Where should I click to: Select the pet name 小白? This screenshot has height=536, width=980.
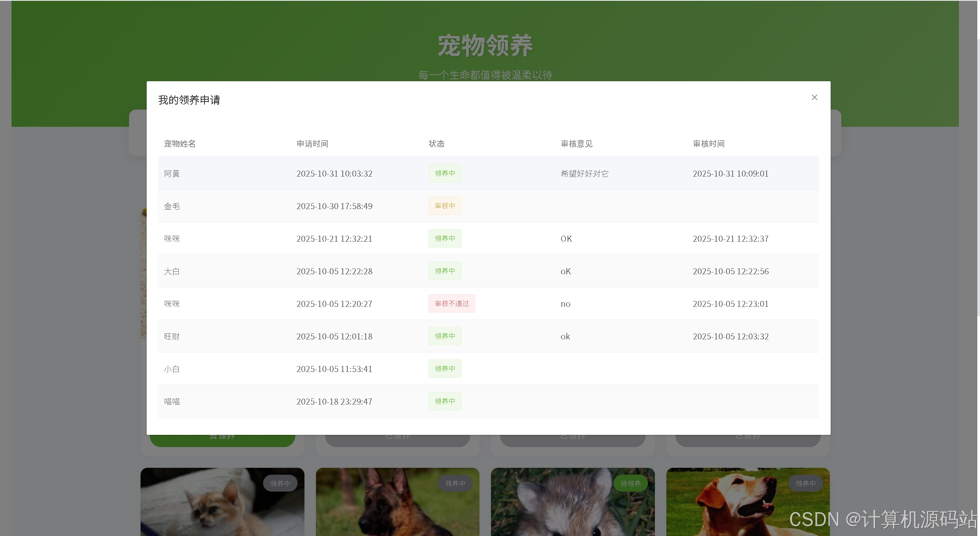point(172,369)
